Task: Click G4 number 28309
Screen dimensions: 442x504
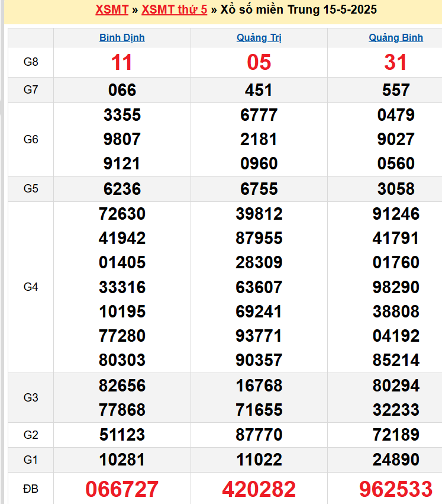Action: pyautogui.click(x=259, y=262)
